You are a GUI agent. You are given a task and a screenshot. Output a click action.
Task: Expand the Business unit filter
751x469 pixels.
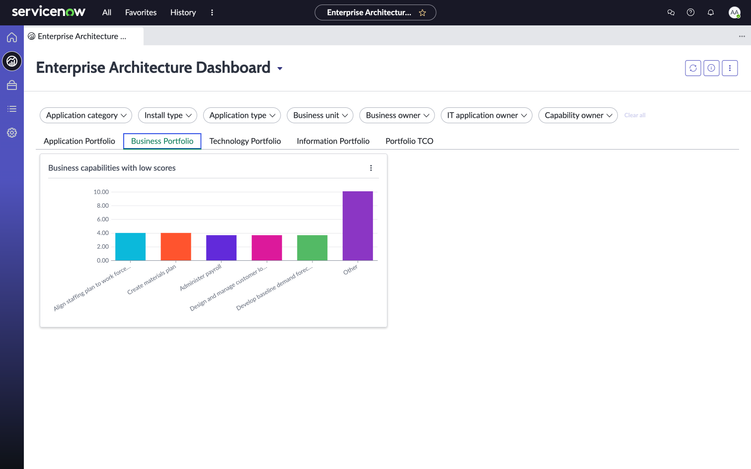coord(320,115)
